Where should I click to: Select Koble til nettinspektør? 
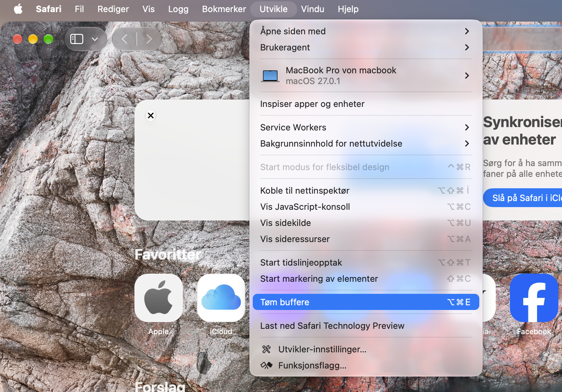pyautogui.click(x=366, y=191)
